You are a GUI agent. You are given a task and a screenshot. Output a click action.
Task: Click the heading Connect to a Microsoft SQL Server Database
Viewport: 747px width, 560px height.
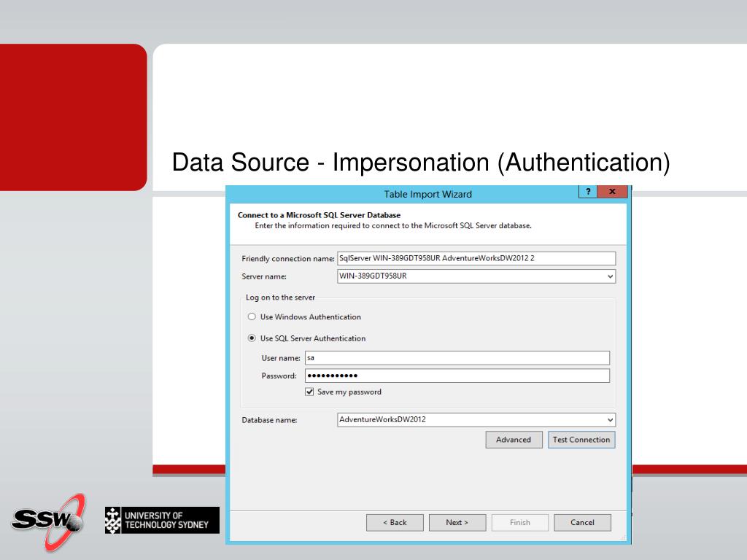tap(320, 215)
